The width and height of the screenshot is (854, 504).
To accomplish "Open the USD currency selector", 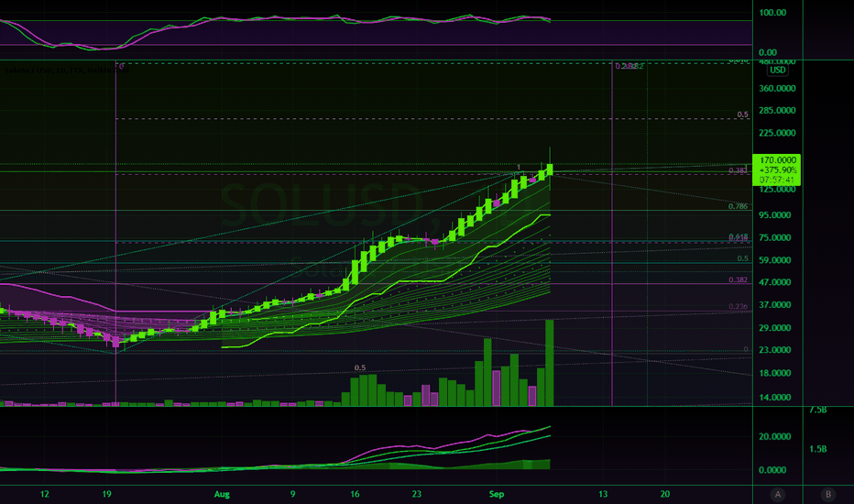I will (777, 70).
